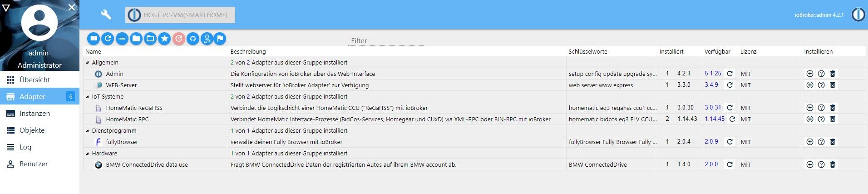868x194 pixels.
Task: Open the help info for HomeMatic RPC
Action: (821, 119)
